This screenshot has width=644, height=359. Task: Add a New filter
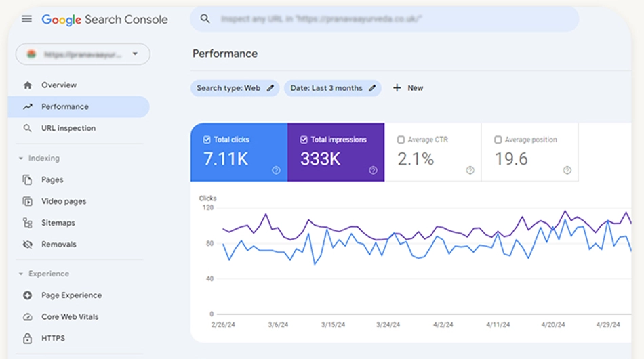point(408,88)
